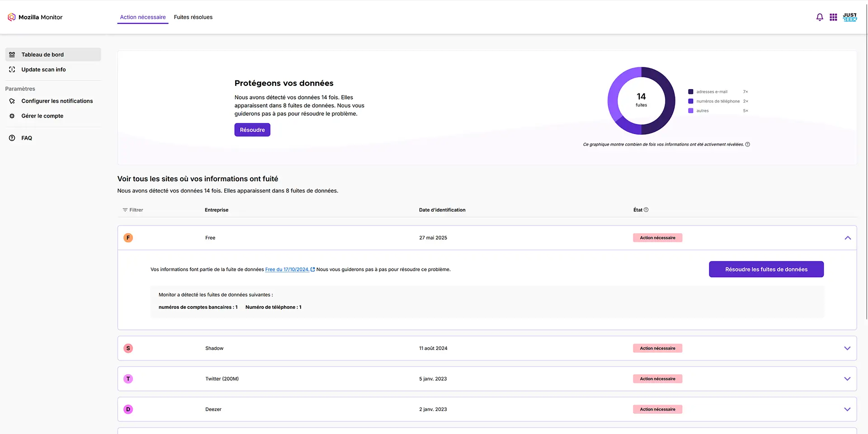This screenshot has width=868, height=434.
Task: Open Gérer le compte settings
Action: click(x=53, y=116)
